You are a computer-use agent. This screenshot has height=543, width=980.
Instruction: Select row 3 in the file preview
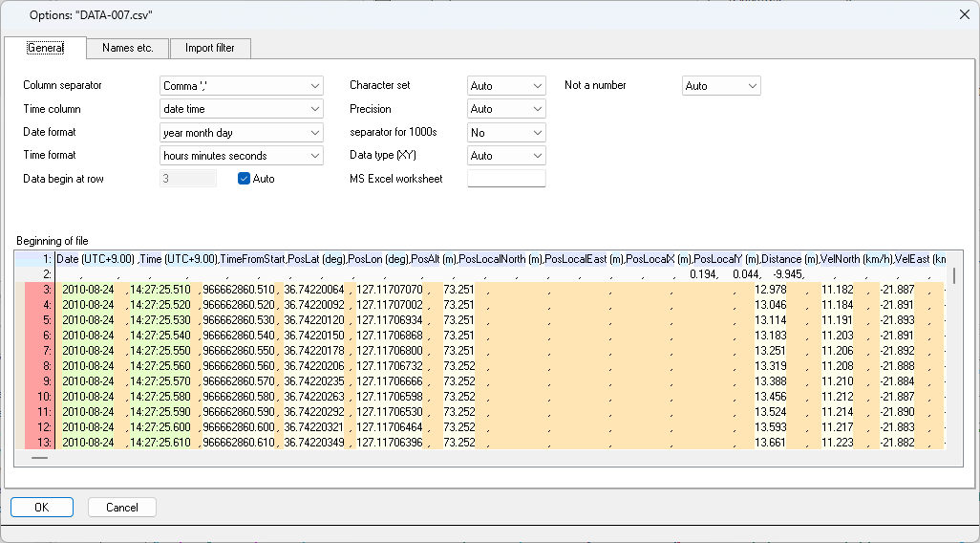point(39,289)
